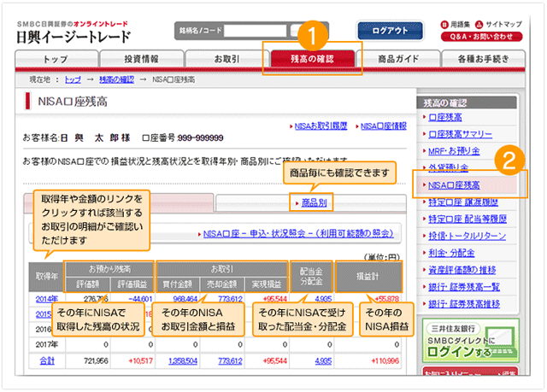Click the Q&A・お問い合わせ button
The width and height of the screenshot is (547, 392).
point(483,37)
